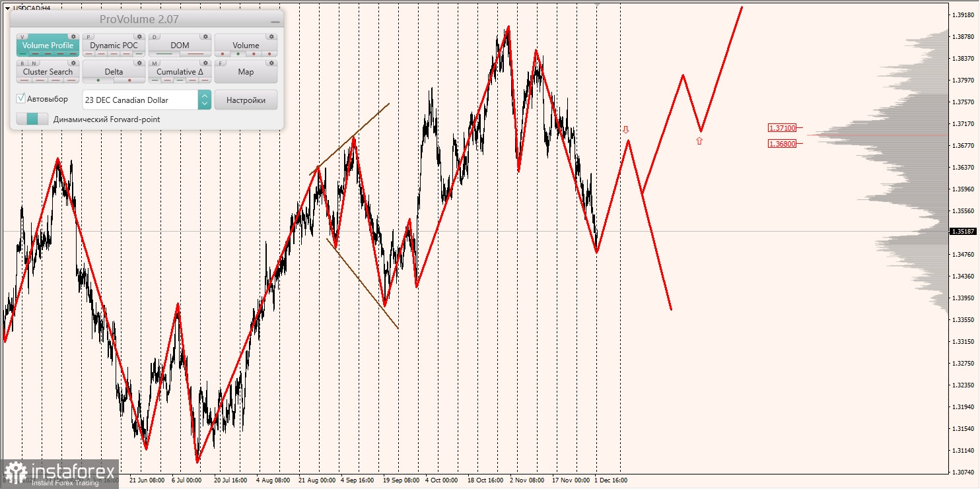Viewport: 980px width, 489px height.
Task: Toggle green line segment under Dynamic POC
Action: point(139,53)
